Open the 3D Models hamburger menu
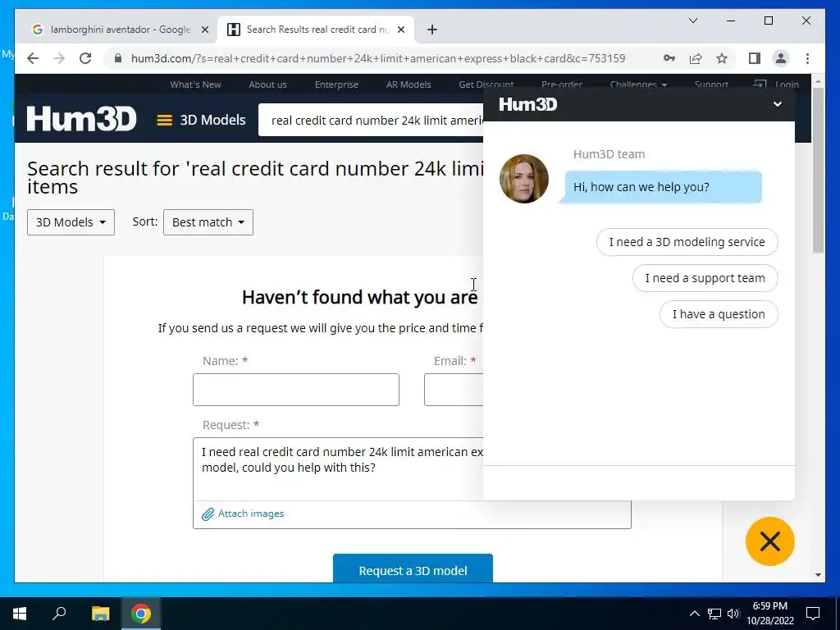840x630 pixels. click(201, 120)
